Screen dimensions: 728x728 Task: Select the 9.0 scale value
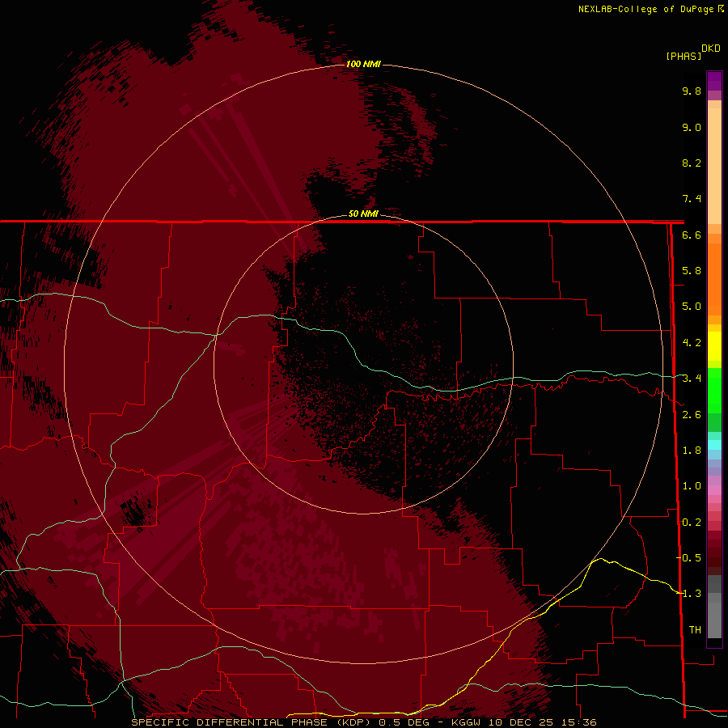[692, 127]
